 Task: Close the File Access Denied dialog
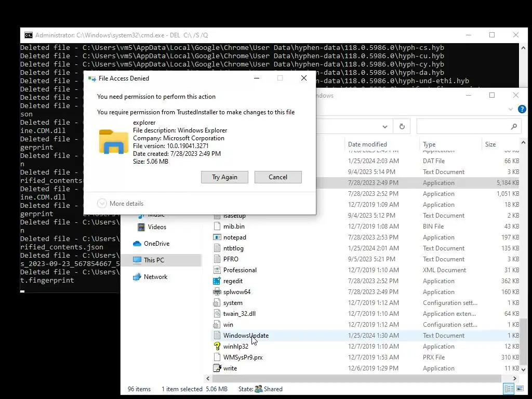pyautogui.click(x=304, y=78)
